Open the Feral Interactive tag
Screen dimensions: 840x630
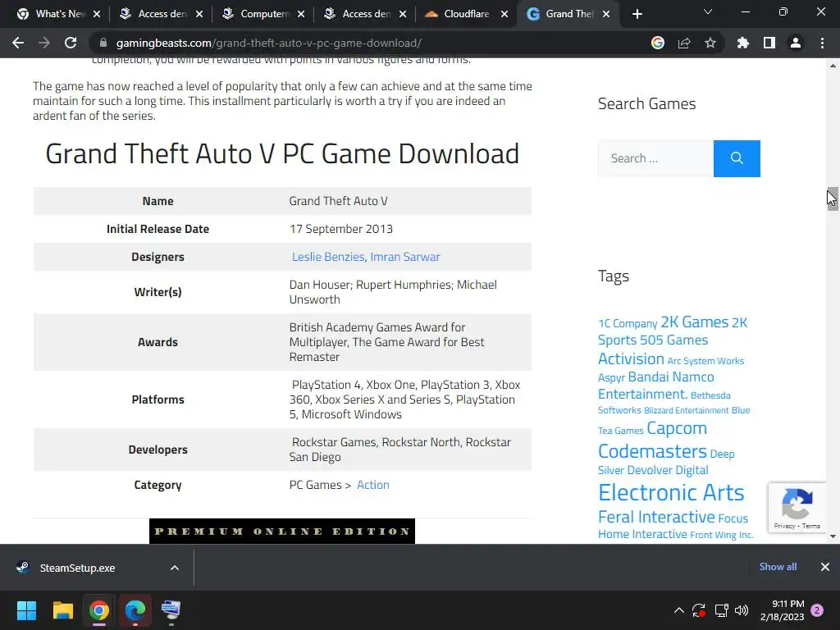[x=656, y=517]
